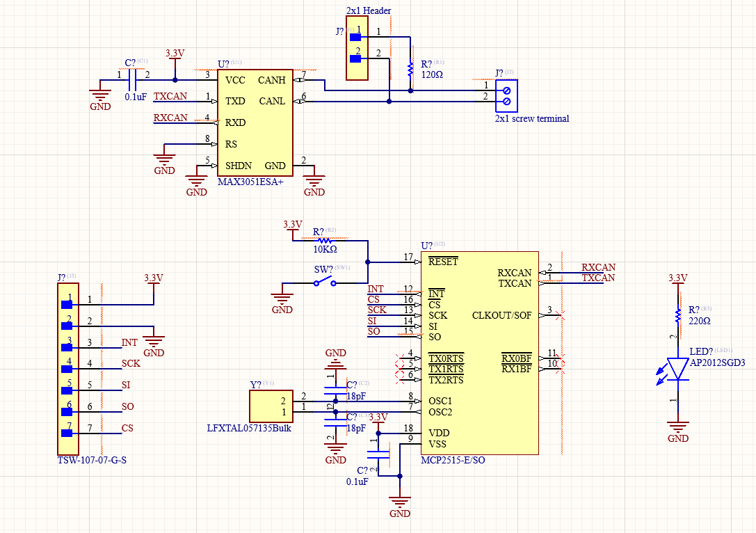Click the LED diode triangle symbol

(678, 369)
